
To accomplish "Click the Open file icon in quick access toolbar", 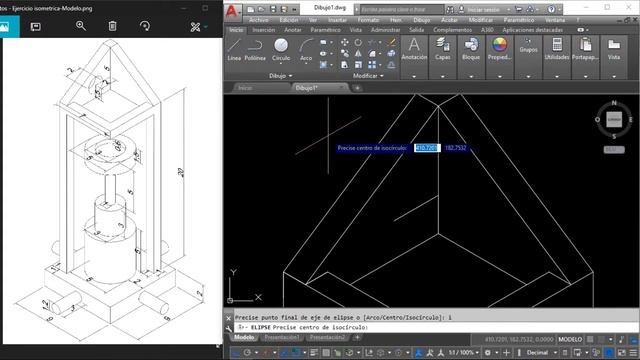I will [x=262, y=9].
